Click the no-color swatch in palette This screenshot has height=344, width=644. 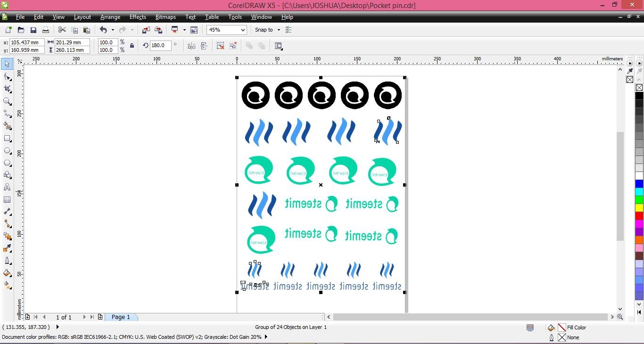pos(639,88)
